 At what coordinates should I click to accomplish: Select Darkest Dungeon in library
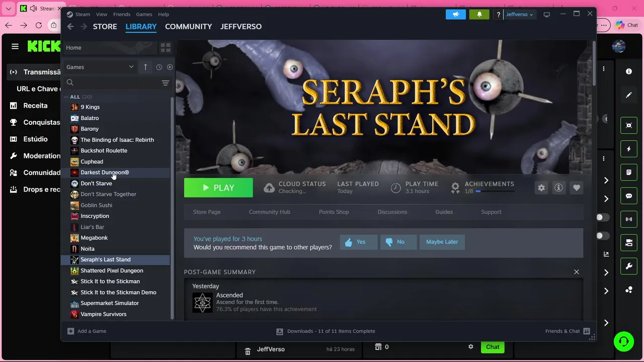116,172
